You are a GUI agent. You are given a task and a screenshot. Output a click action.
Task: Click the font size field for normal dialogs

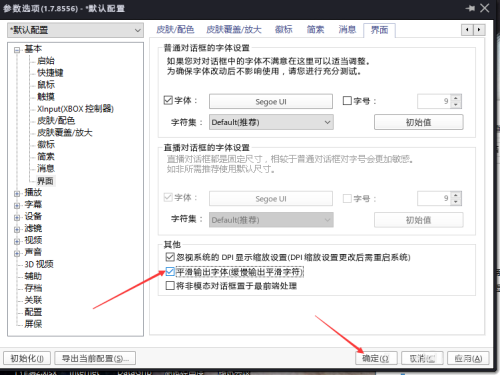coord(434,101)
